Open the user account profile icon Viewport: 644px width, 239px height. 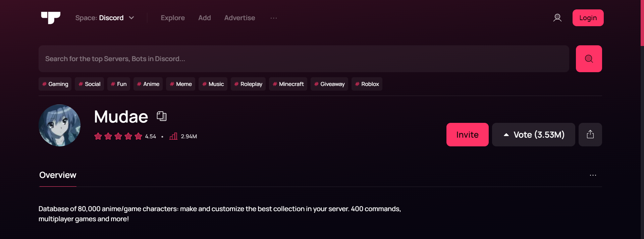[x=557, y=18]
